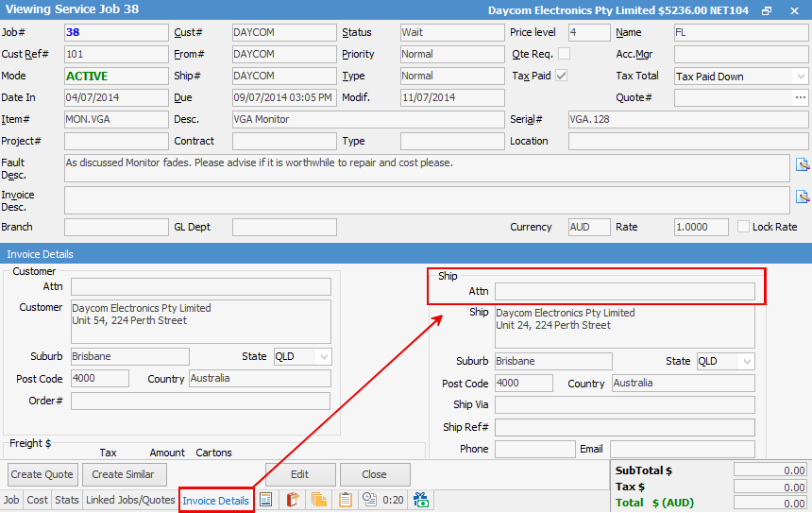
Task: Switch to the Stats tab
Action: coord(67,500)
